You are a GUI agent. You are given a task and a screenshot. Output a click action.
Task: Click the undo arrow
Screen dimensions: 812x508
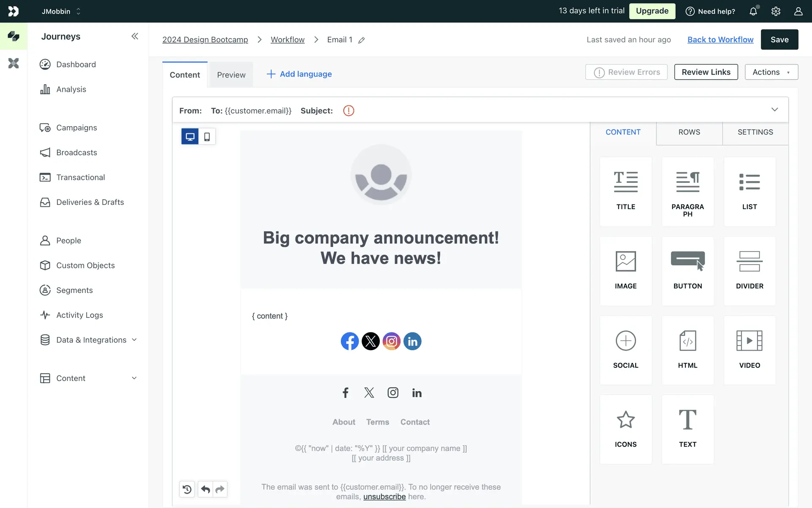click(206, 489)
